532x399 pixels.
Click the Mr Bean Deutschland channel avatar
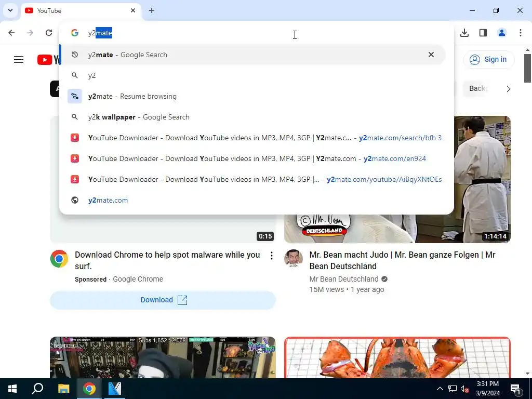pos(293,259)
